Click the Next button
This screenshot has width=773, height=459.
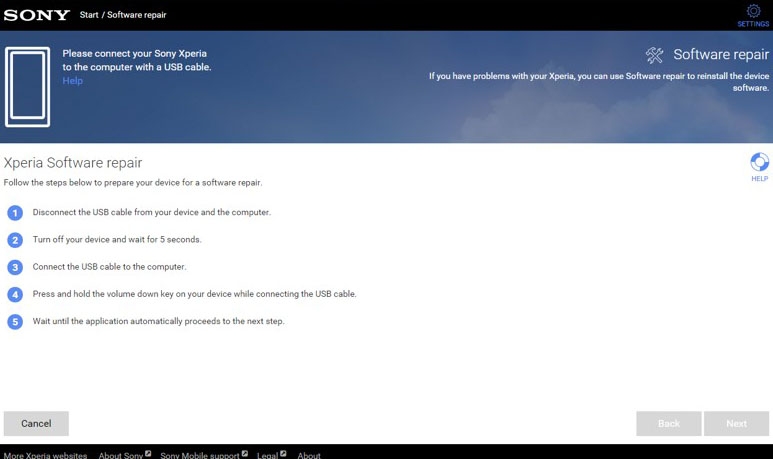click(x=737, y=424)
